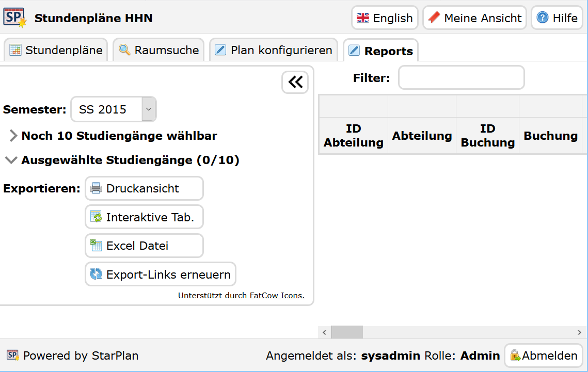Open the FatCow Icons link

(277, 296)
